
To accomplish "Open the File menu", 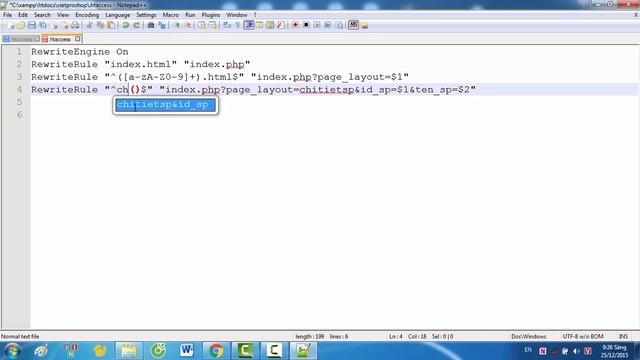I will (x=7, y=15).
